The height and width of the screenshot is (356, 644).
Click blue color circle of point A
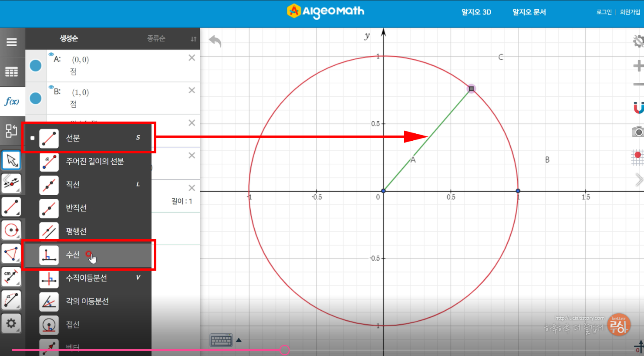pos(36,66)
